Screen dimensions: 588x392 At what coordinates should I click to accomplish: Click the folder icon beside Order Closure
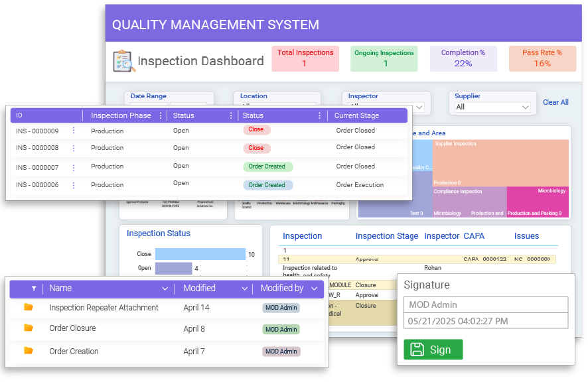[x=27, y=328]
